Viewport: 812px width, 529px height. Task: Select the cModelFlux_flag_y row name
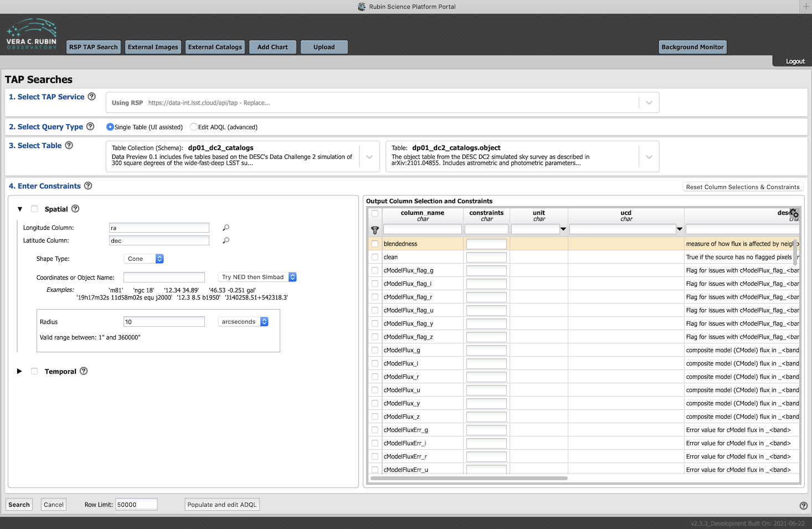pos(409,323)
